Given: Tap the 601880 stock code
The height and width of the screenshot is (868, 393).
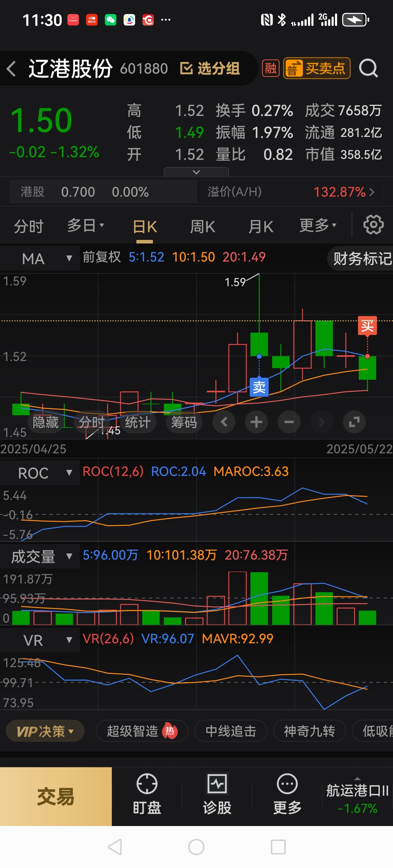Looking at the screenshot, I should pyautogui.click(x=144, y=69).
